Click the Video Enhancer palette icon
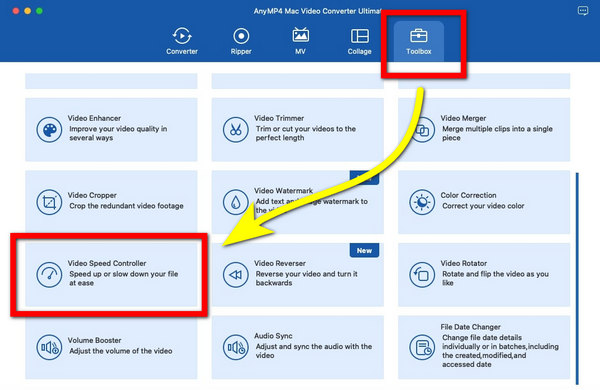The image size is (600, 390). click(x=49, y=130)
